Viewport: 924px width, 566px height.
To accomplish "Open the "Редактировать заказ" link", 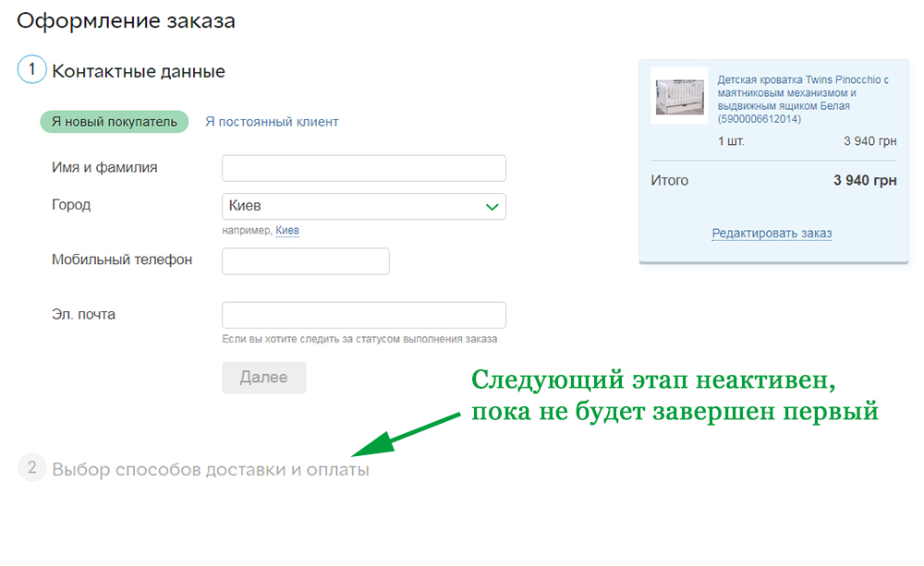I will (x=772, y=234).
